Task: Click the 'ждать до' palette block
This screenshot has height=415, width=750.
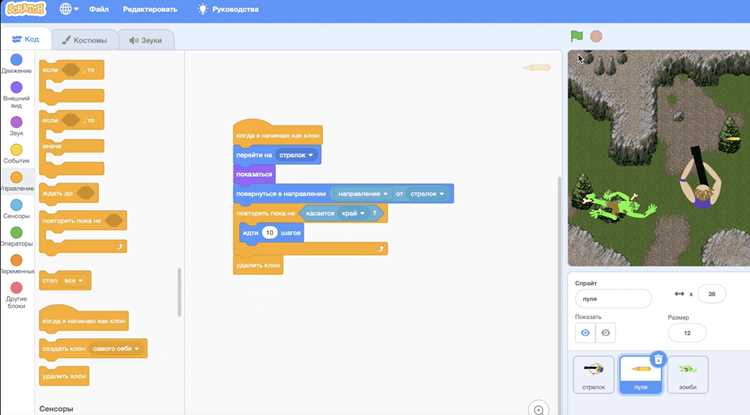Action: [x=68, y=193]
